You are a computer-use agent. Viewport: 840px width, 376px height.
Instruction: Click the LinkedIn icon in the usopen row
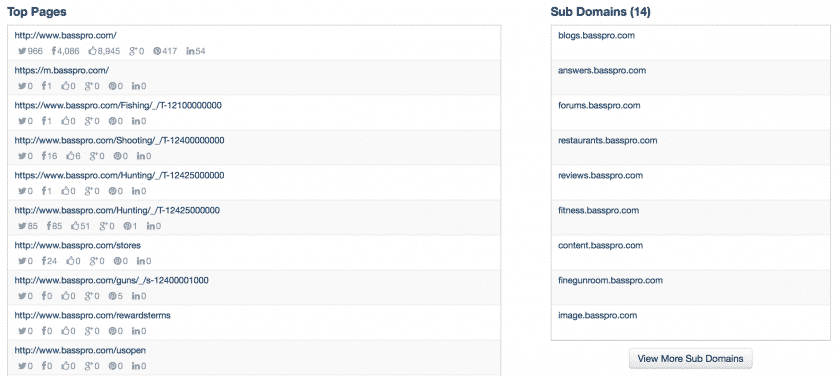pos(136,366)
